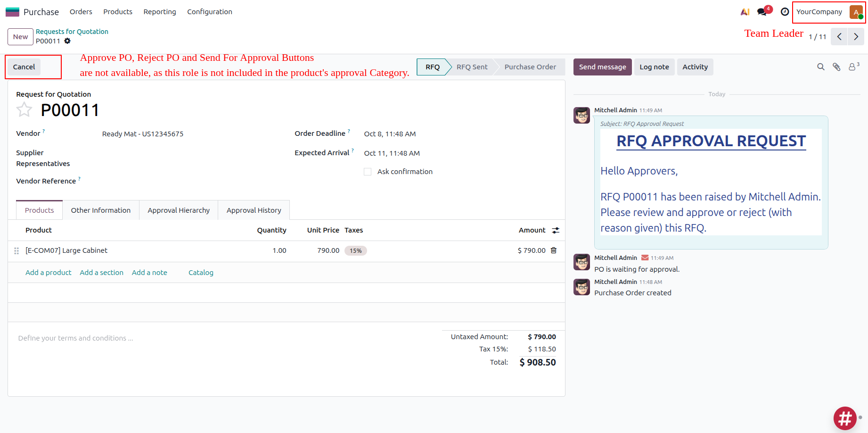Open optional columns settings beside Amount header
Viewport: 868px width, 433px height.
pyautogui.click(x=556, y=230)
